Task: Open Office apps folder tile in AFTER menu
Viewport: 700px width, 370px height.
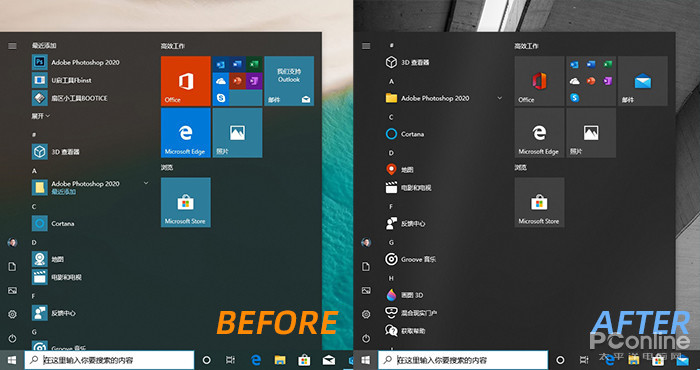Action: [591, 81]
